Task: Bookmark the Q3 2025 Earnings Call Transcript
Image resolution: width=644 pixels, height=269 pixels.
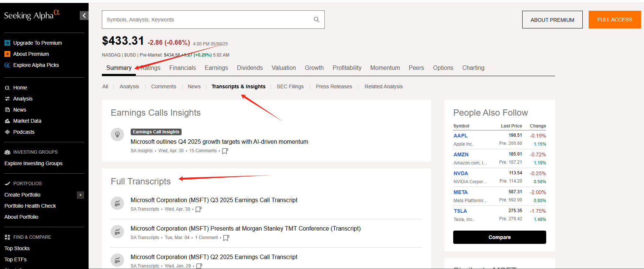Action: coord(199,210)
